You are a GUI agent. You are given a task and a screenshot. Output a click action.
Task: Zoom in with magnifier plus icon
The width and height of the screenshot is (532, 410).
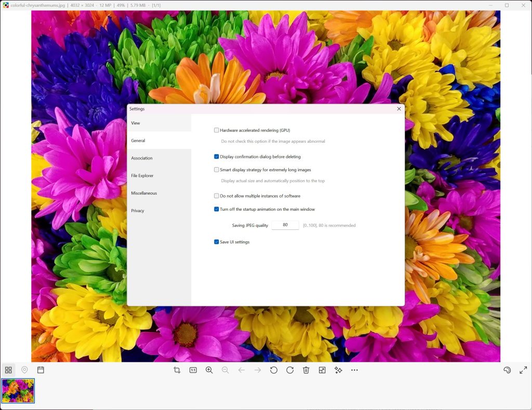pyautogui.click(x=209, y=370)
